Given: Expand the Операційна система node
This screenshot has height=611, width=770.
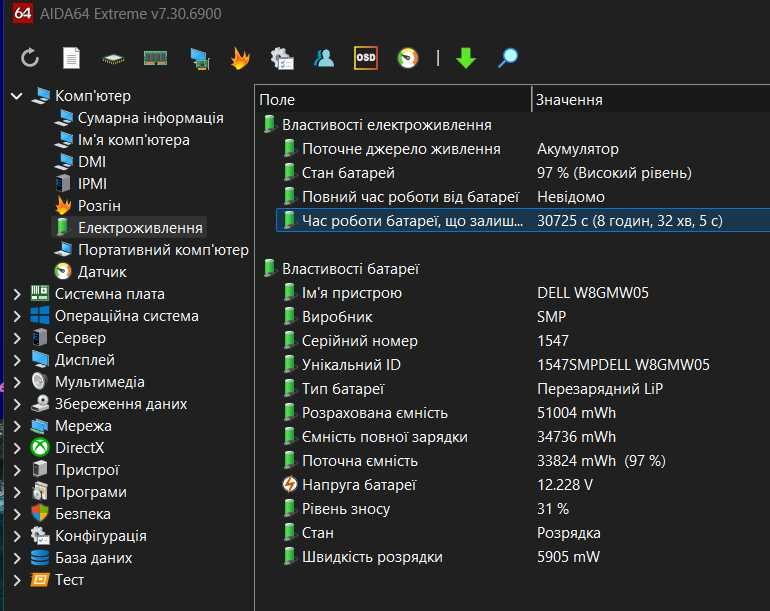Looking at the screenshot, I should (17, 316).
